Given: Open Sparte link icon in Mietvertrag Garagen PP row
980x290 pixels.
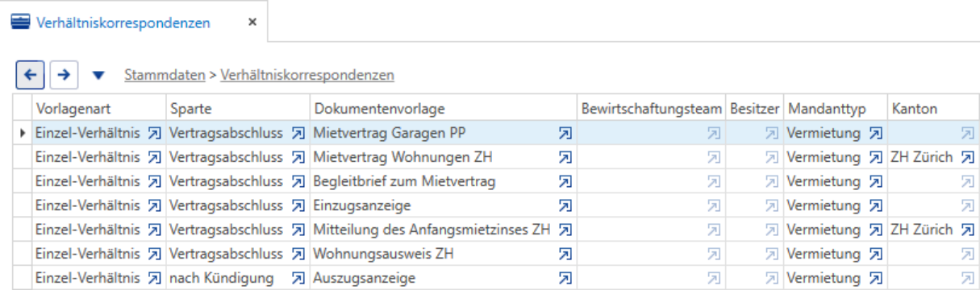Looking at the screenshot, I should (298, 133).
